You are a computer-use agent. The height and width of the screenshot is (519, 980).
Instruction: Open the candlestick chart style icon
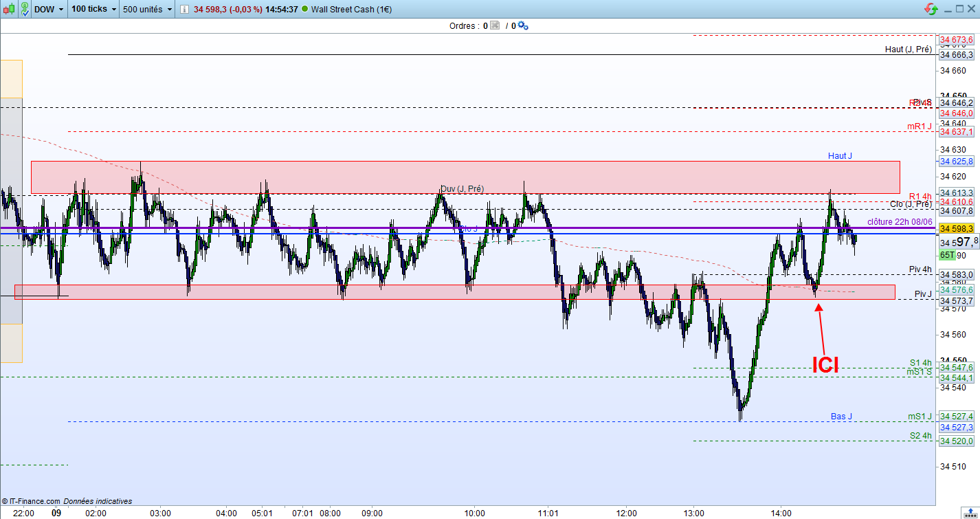[9, 9]
